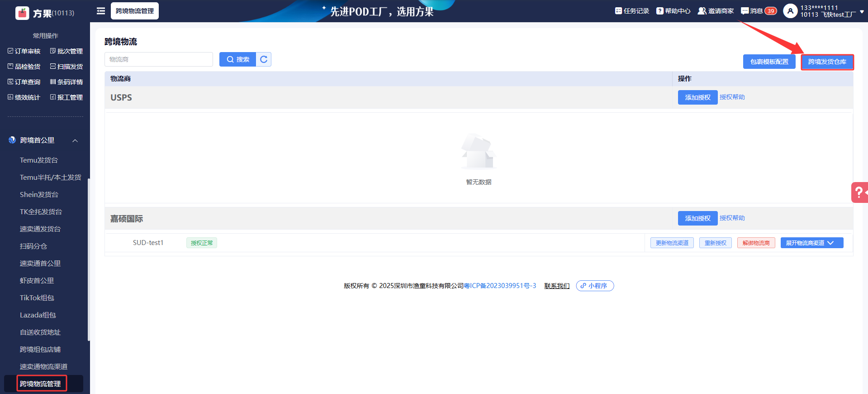Click the red floating question mark
This screenshot has height=394, width=868.
859,192
